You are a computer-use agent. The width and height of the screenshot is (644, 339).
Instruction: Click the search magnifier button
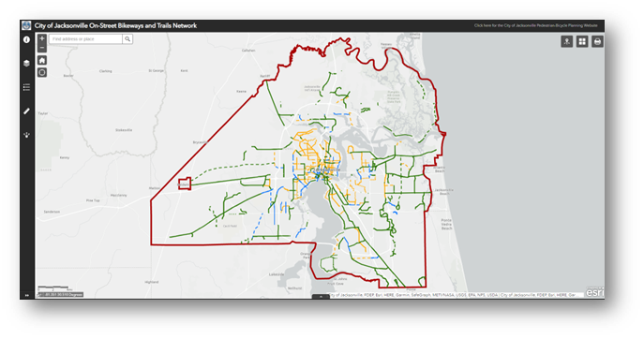[127, 39]
